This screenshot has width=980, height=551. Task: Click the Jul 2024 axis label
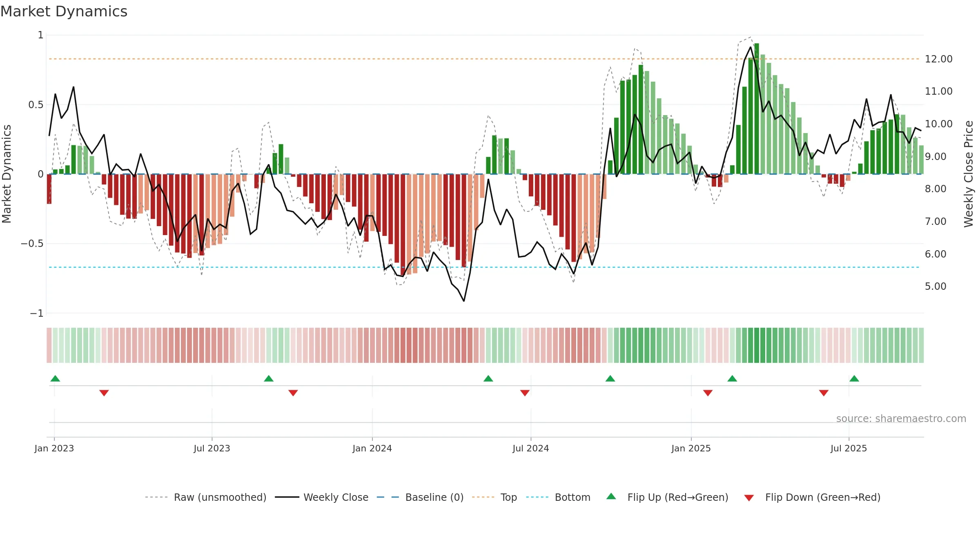(x=531, y=448)
